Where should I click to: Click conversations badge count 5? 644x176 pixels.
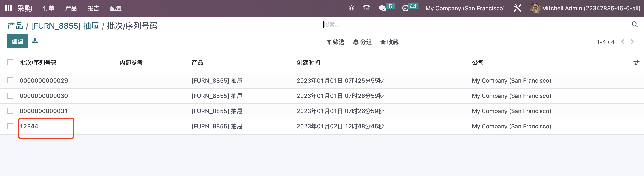click(390, 6)
